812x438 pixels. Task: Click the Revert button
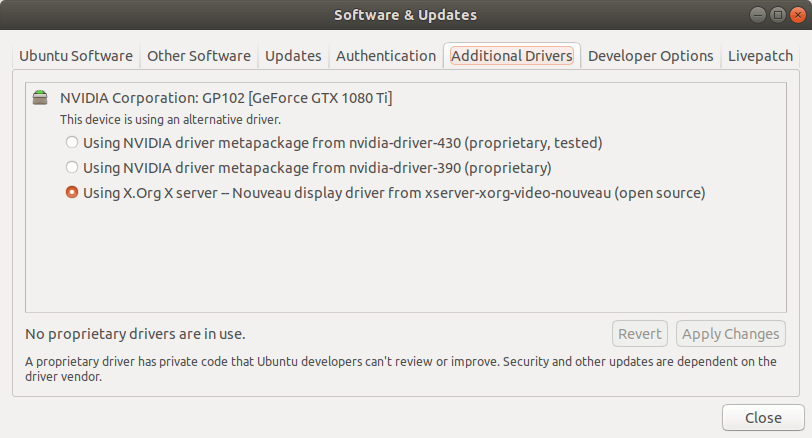pos(640,334)
